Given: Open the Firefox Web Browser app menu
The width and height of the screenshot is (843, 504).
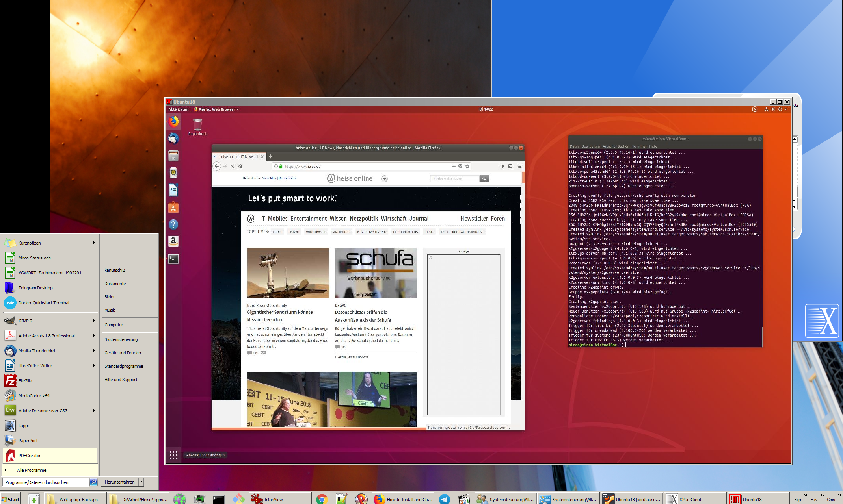Looking at the screenshot, I should point(216,109).
